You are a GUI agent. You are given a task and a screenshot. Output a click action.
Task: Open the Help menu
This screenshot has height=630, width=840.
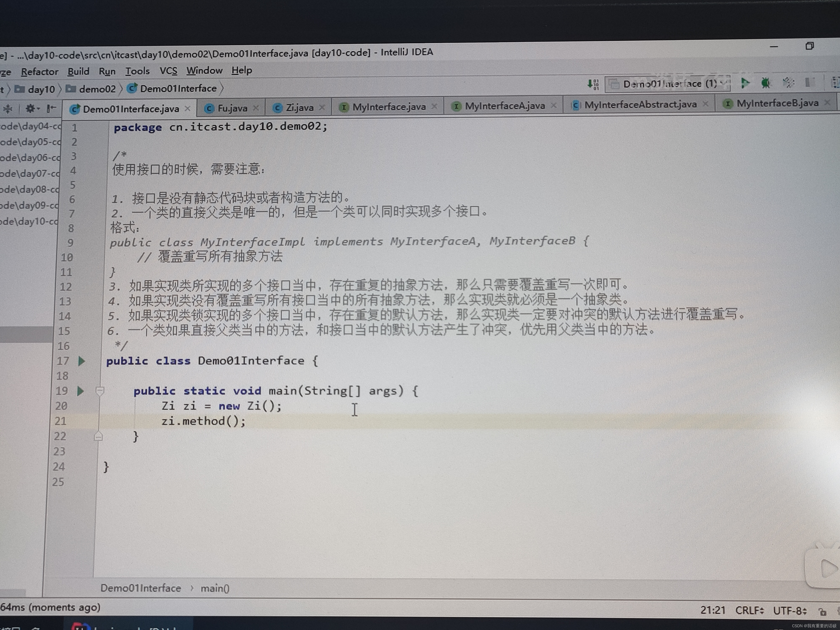(x=241, y=70)
